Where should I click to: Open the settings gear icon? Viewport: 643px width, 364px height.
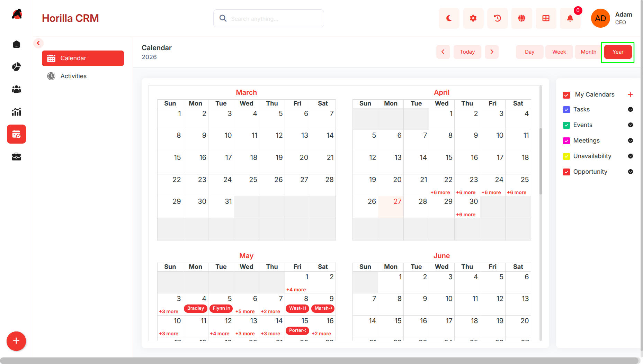[473, 18]
